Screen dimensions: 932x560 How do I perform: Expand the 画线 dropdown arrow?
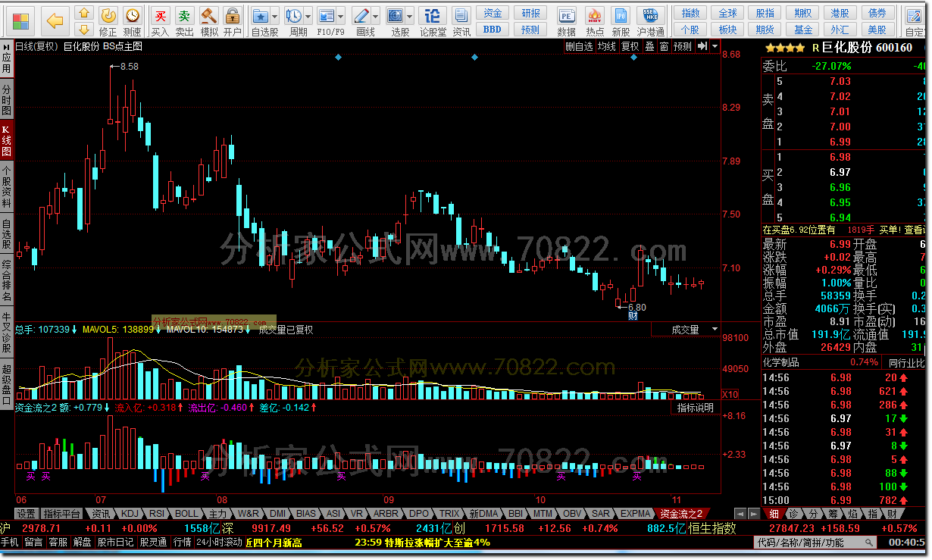pos(377,17)
